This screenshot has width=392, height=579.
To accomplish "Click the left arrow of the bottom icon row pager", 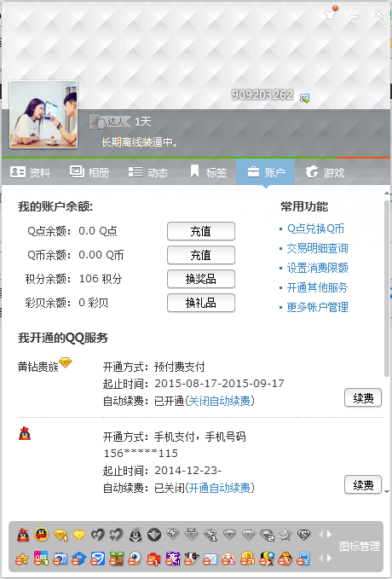I will point(320,559).
